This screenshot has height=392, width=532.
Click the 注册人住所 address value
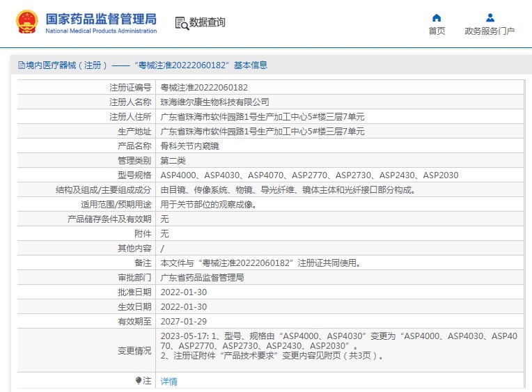tap(263, 117)
